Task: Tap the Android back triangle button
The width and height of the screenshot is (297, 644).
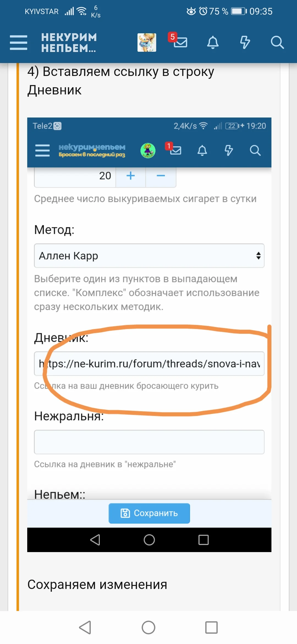Action: (85, 628)
